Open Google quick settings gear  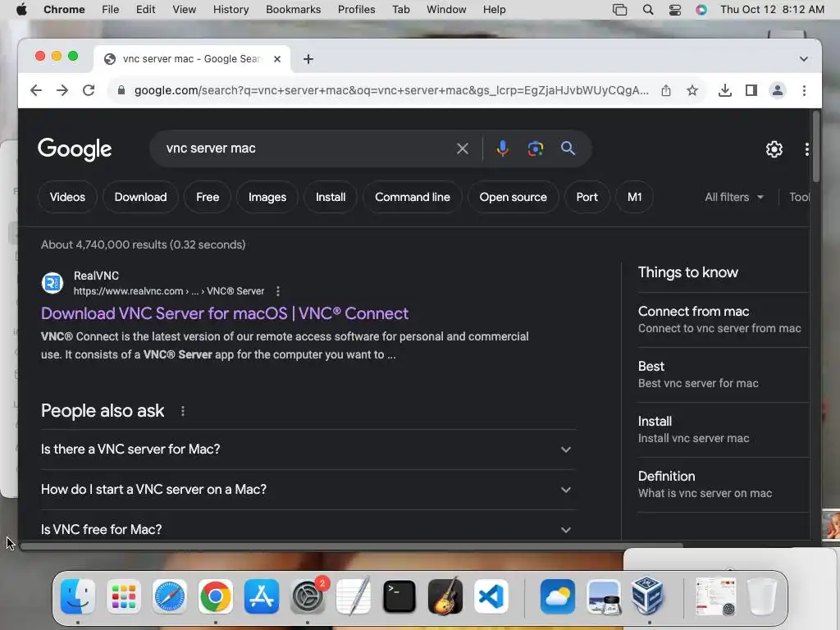(x=774, y=149)
